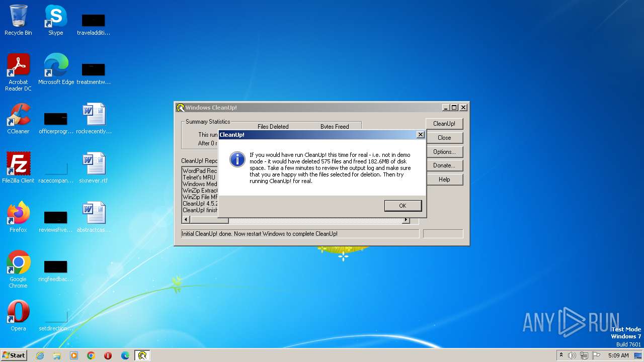Launch Opera from the taskbar

click(108, 355)
